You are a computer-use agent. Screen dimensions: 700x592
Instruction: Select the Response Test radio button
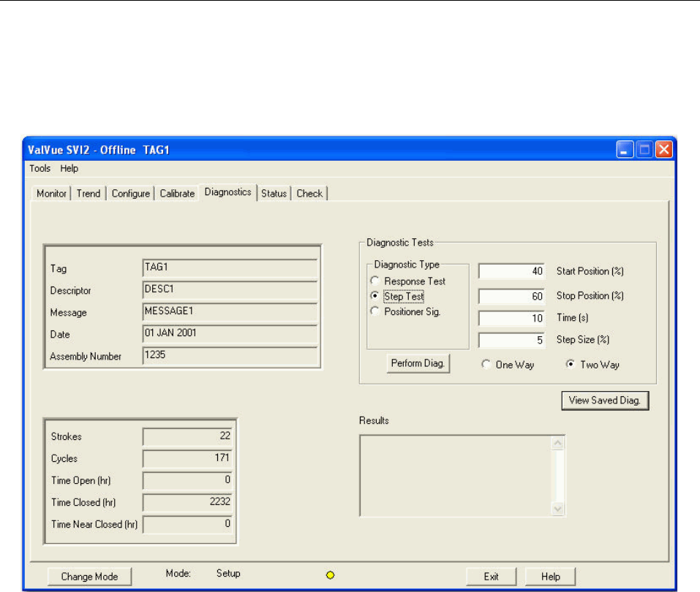click(375, 281)
